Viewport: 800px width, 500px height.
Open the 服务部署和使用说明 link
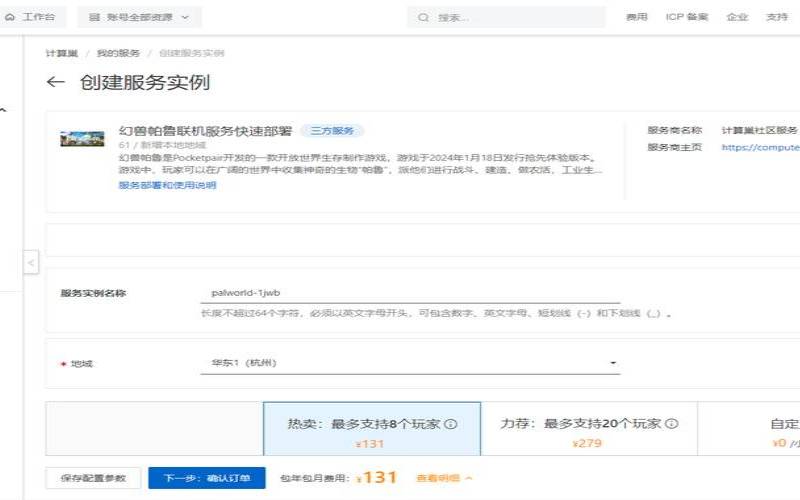(x=167, y=185)
